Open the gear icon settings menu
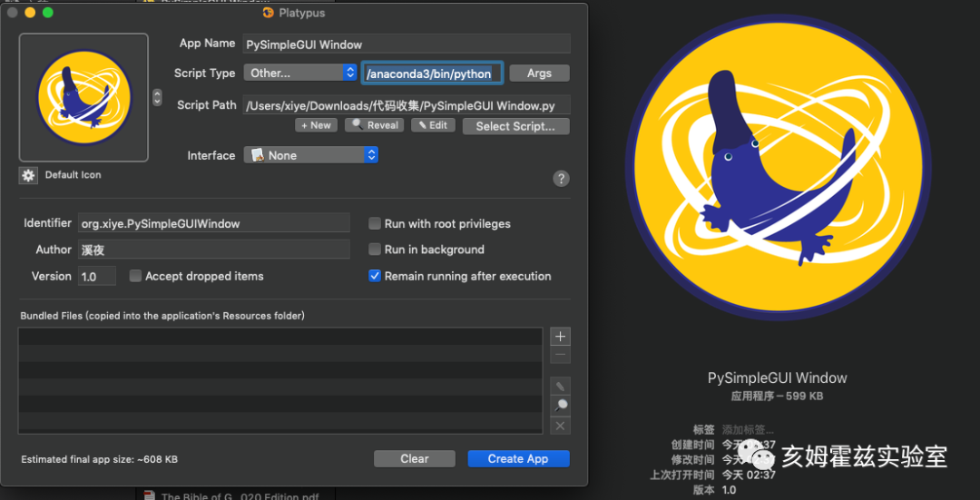 28,176
